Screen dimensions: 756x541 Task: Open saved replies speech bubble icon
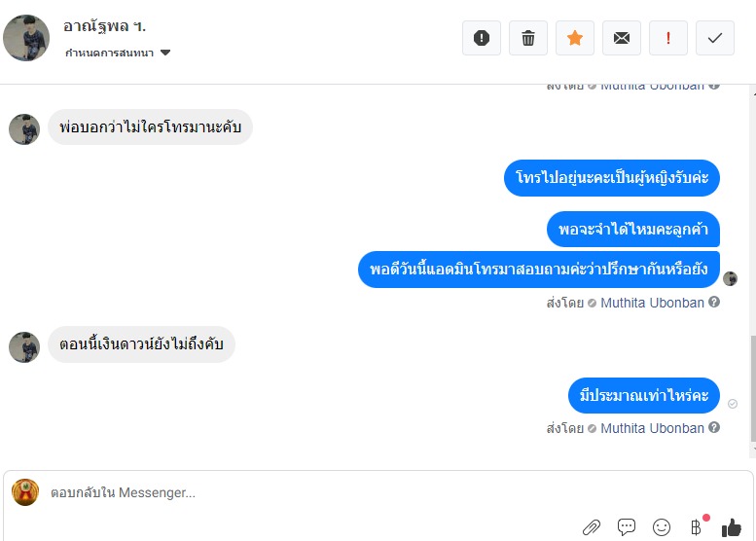(x=627, y=527)
